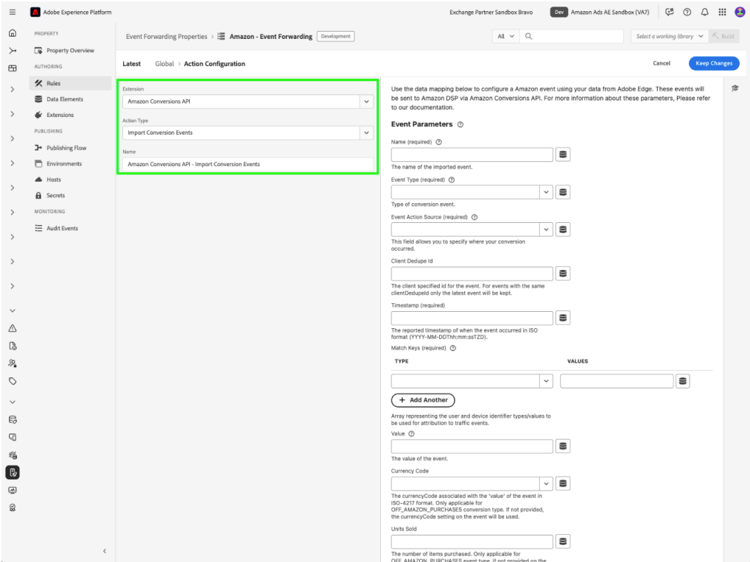Focus the action Name text field

pos(248,164)
